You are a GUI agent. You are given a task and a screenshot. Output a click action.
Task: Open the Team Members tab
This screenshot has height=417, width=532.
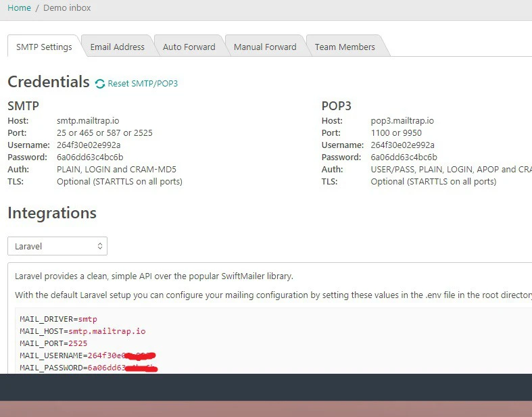[345, 47]
